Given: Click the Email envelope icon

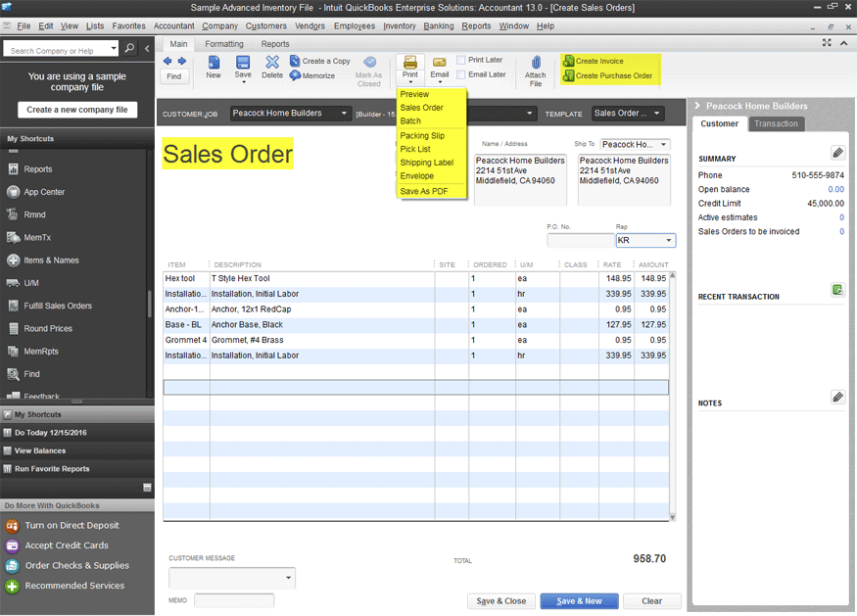Looking at the screenshot, I should click(x=440, y=63).
